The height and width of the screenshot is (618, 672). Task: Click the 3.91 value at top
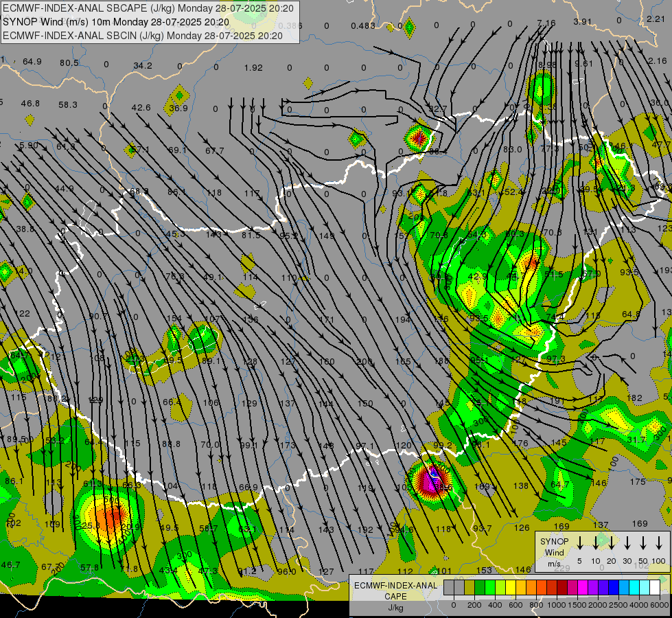click(x=583, y=22)
